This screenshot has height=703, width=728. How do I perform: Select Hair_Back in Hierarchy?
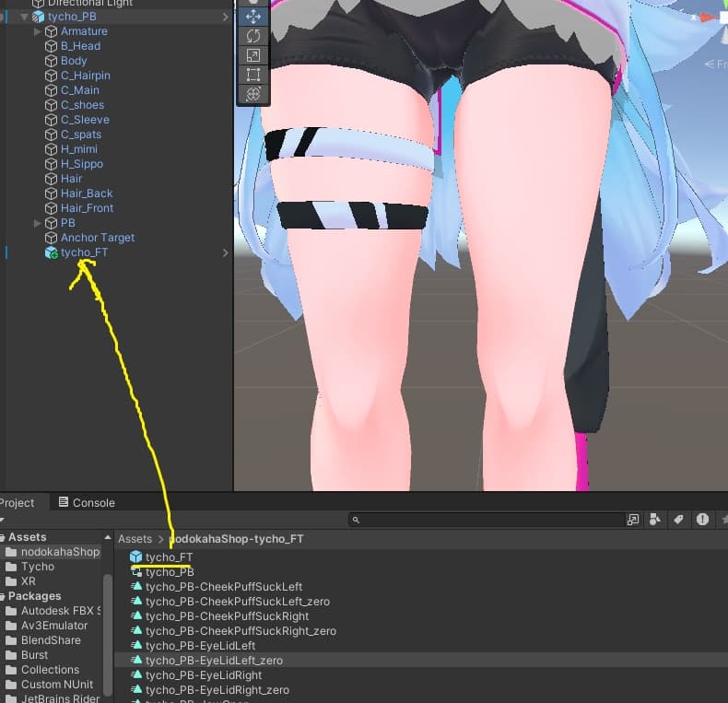[87, 193]
